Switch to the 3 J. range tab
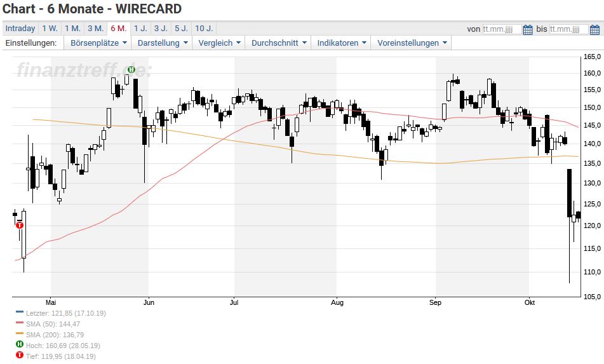Viewport: 604px width, 364px height. [x=161, y=29]
